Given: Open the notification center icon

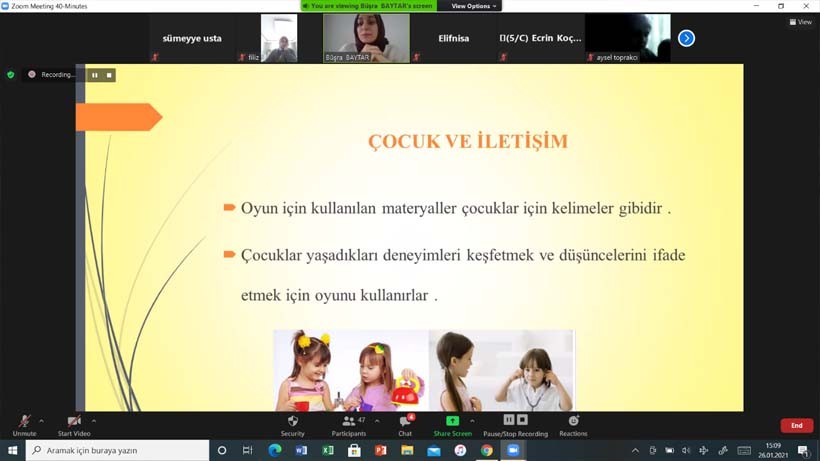Looking at the screenshot, I should pos(804,450).
